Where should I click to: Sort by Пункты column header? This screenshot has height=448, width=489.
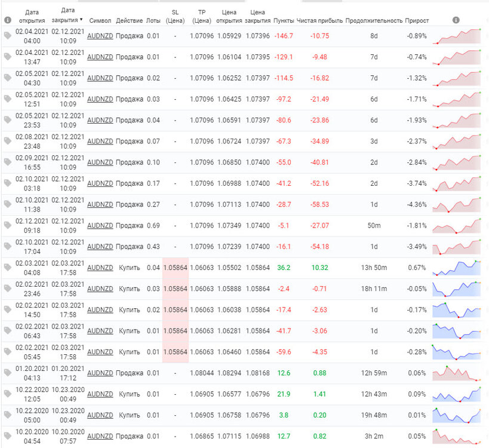tap(284, 20)
